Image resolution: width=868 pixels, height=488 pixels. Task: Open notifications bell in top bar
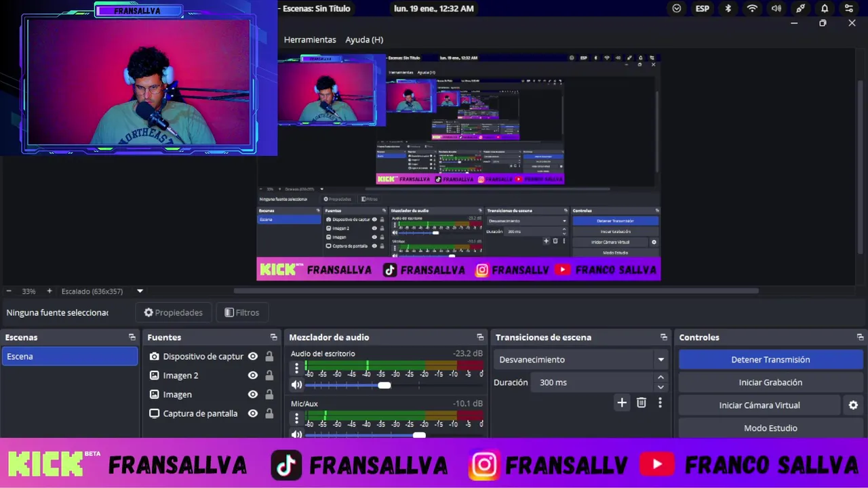[825, 9]
